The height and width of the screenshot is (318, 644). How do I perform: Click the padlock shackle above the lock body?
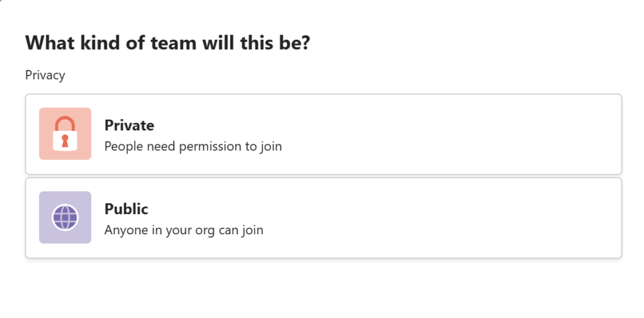pos(65,123)
